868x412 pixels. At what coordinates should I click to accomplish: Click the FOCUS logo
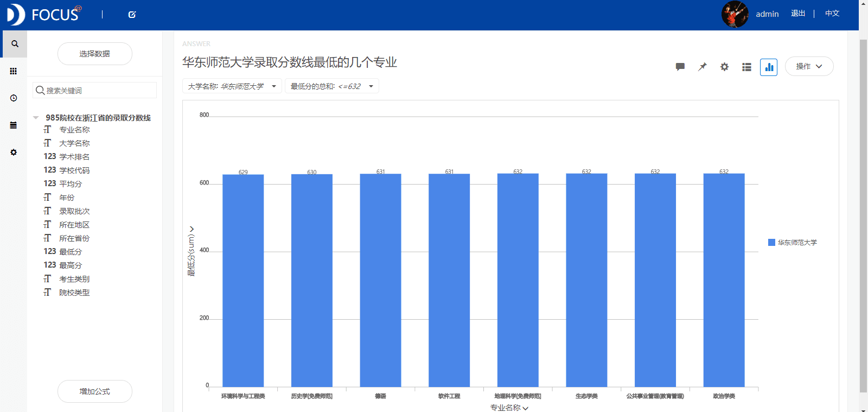tap(43, 14)
